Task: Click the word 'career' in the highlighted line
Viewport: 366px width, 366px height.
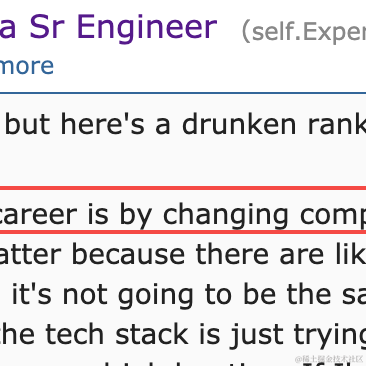Action: pos(39,215)
